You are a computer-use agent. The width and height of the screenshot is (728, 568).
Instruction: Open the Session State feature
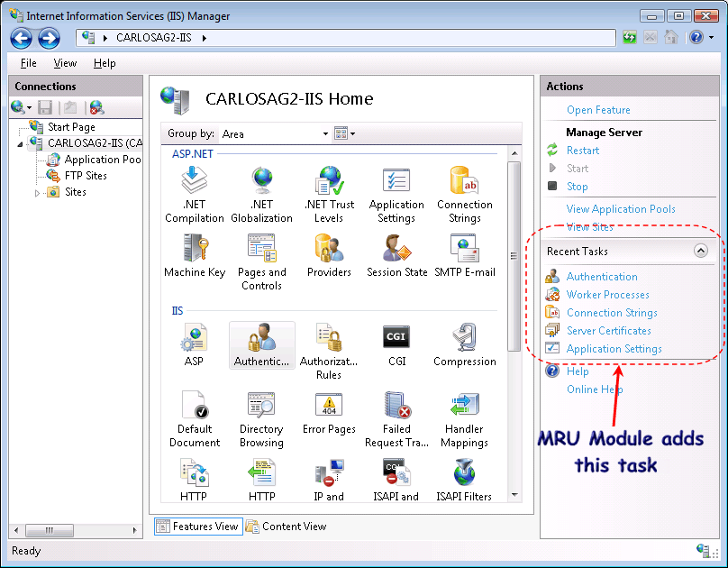tap(397, 256)
